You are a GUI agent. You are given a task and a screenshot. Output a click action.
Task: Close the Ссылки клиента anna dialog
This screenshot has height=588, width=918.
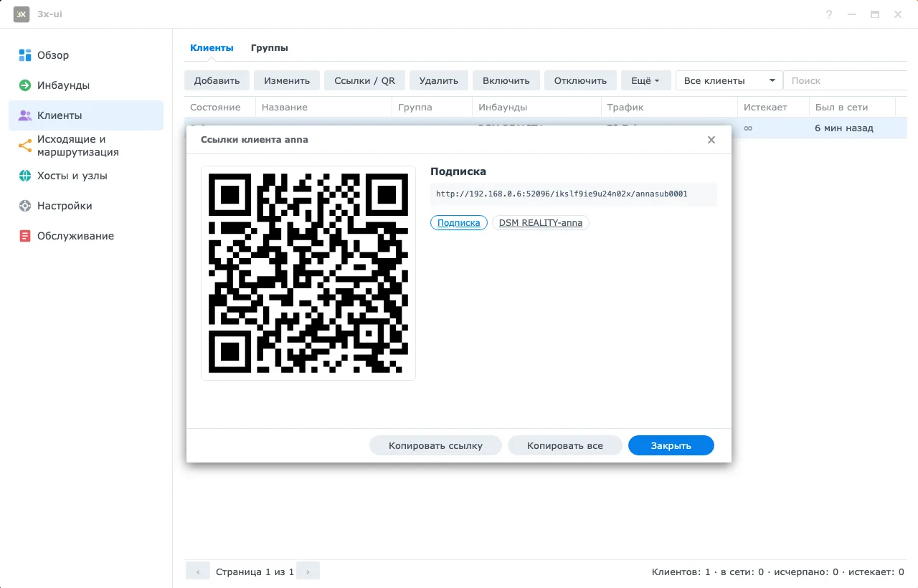pyautogui.click(x=711, y=140)
